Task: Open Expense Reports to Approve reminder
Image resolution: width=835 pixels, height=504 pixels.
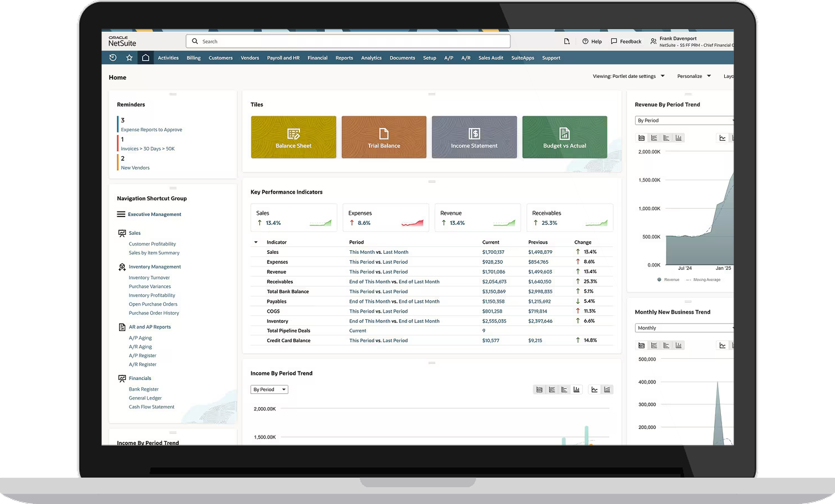Action: 151,130
